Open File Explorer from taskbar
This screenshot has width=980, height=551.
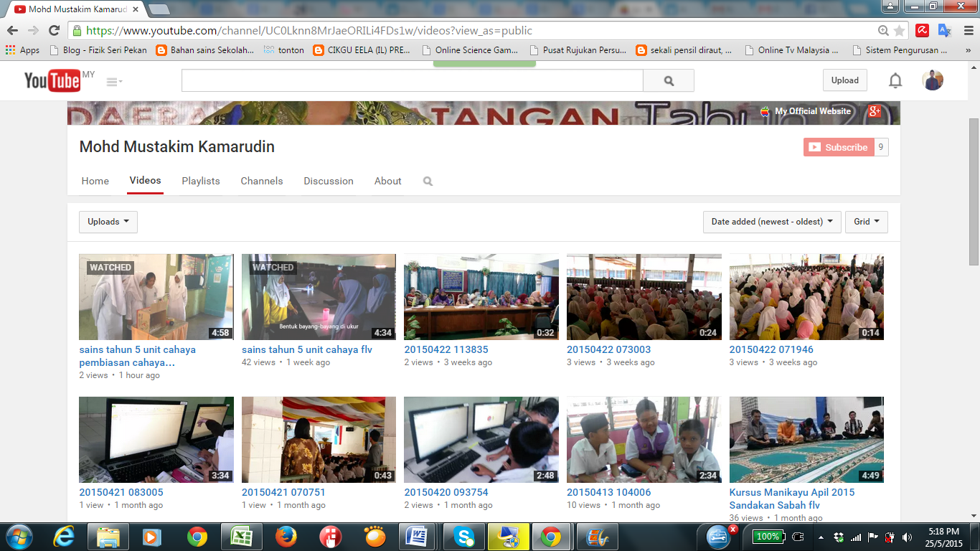tap(108, 537)
